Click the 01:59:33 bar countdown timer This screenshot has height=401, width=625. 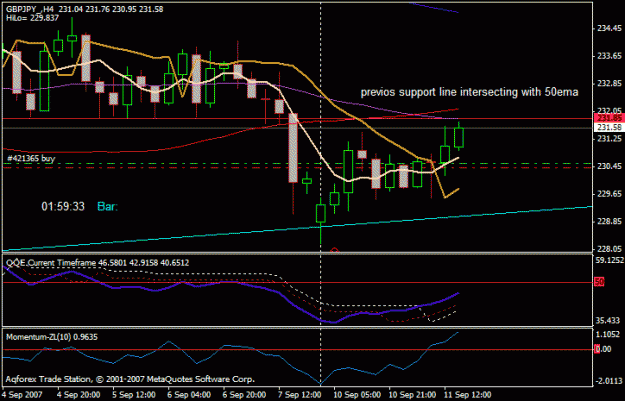[63, 206]
